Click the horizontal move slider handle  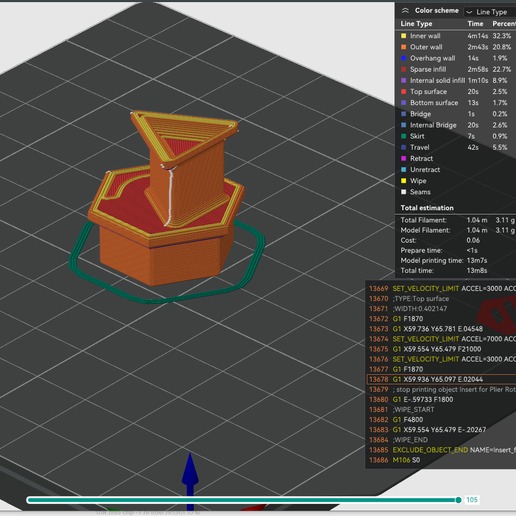click(458, 500)
